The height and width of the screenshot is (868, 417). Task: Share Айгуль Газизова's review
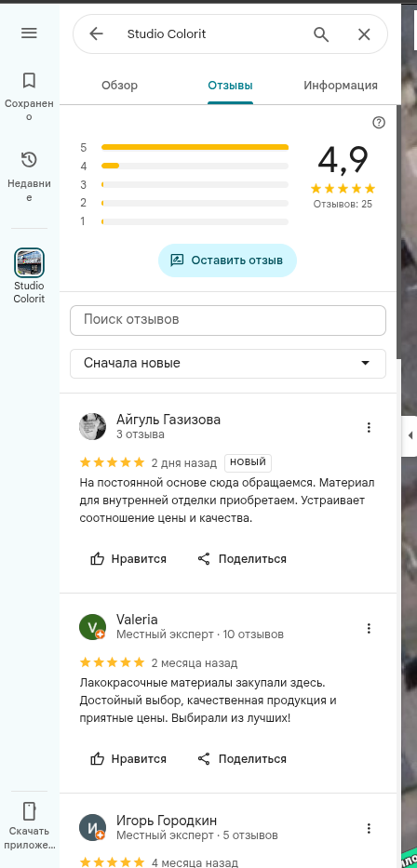(242, 558)
